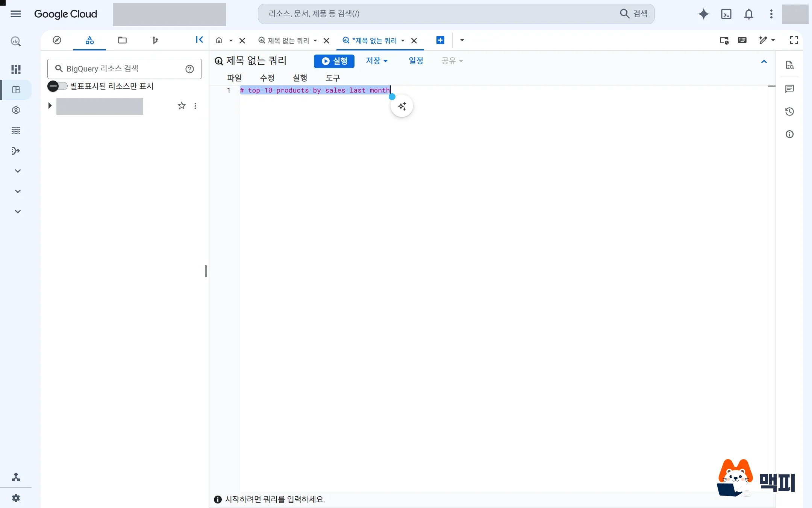Viewport: 812px width, 508px height.
Task: Open keyboard shortcuts icon
Action: pos(742,40)
